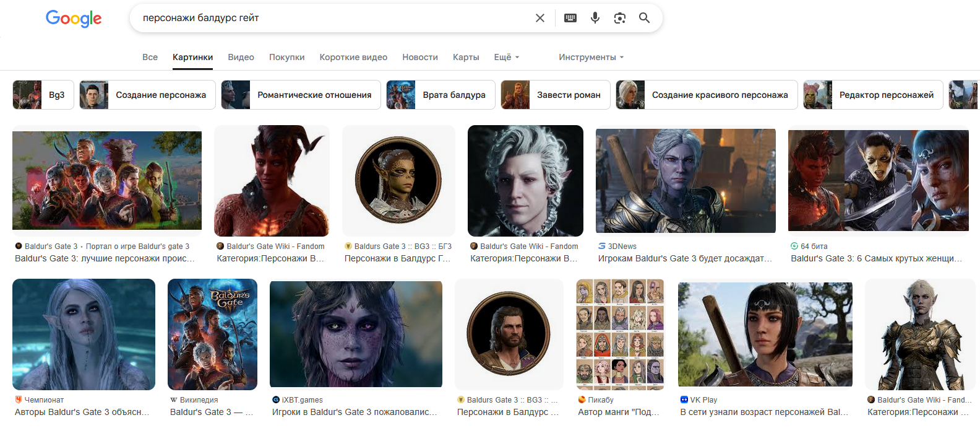The height and width of the screenshot is (428, 980).
Task: Click the VK Play source label
Action: [698, 400]
